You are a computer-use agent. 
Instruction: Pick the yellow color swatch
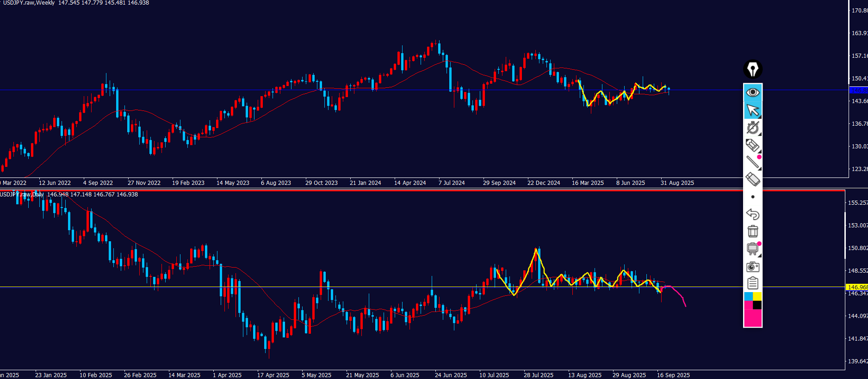coord(757,296)
